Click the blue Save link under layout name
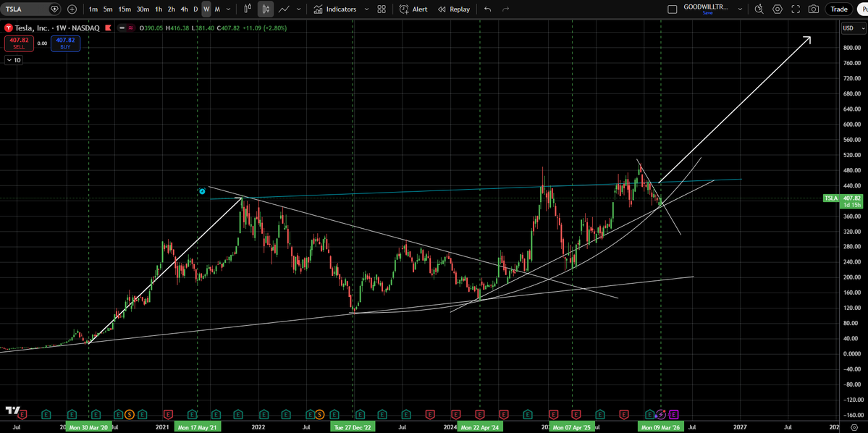 pyautogui.click(x=707, y=13)
